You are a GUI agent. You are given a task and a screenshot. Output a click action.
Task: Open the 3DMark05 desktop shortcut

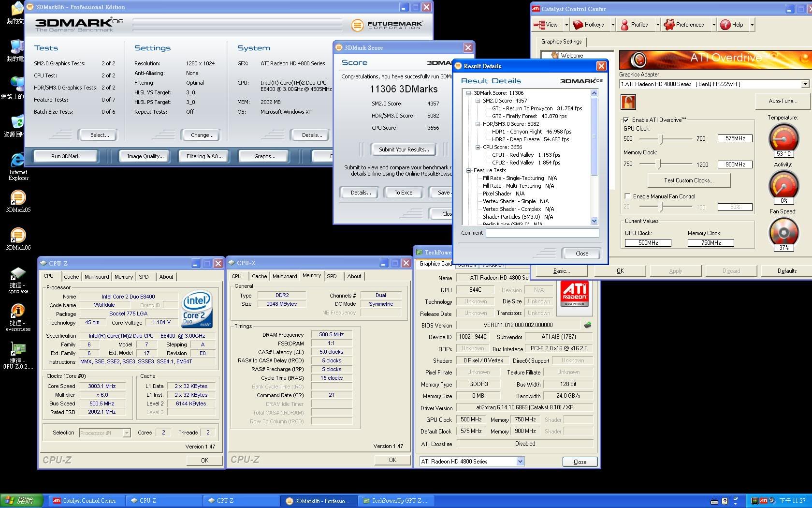(18, 201)
